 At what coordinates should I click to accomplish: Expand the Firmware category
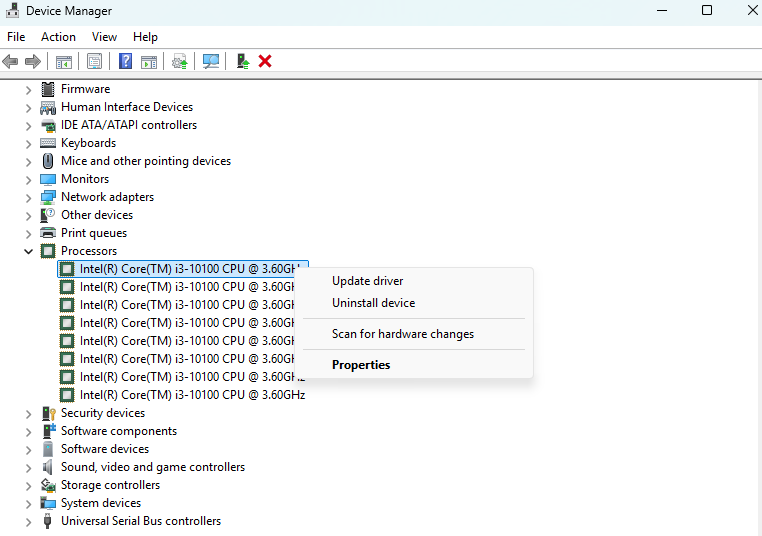point(29,90)
